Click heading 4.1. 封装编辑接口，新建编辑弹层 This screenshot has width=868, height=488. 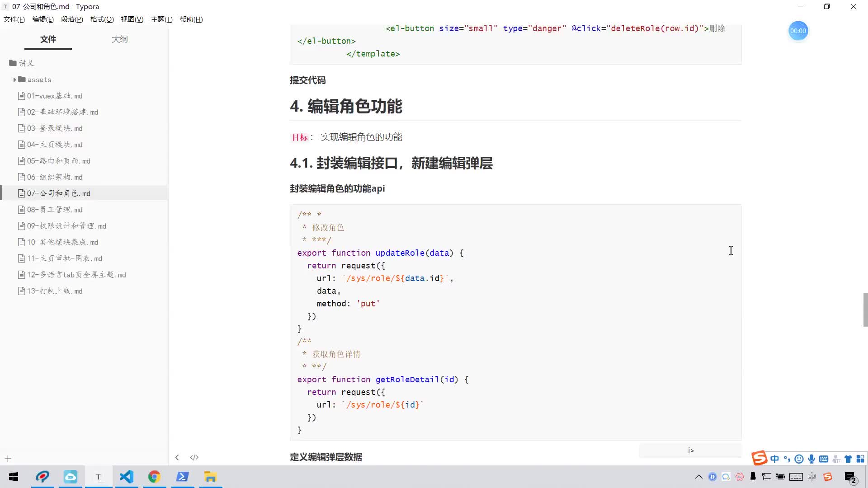tap(391, 163)
